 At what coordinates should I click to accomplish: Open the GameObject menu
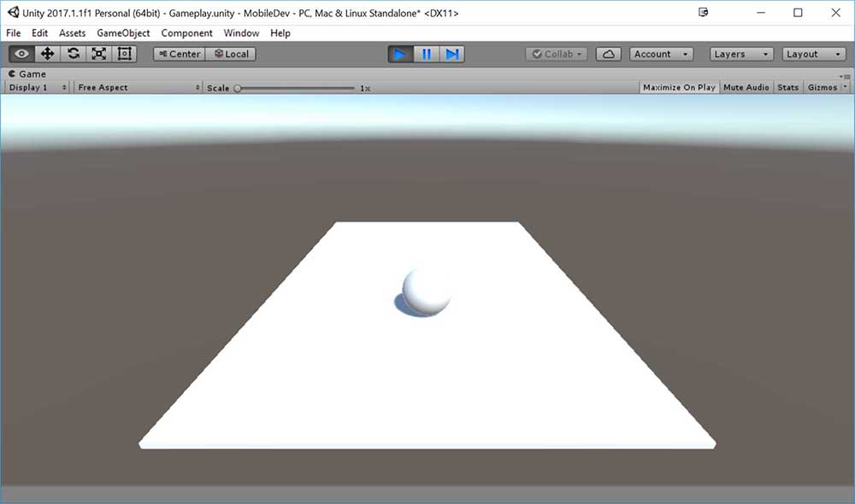click(123, 33)
